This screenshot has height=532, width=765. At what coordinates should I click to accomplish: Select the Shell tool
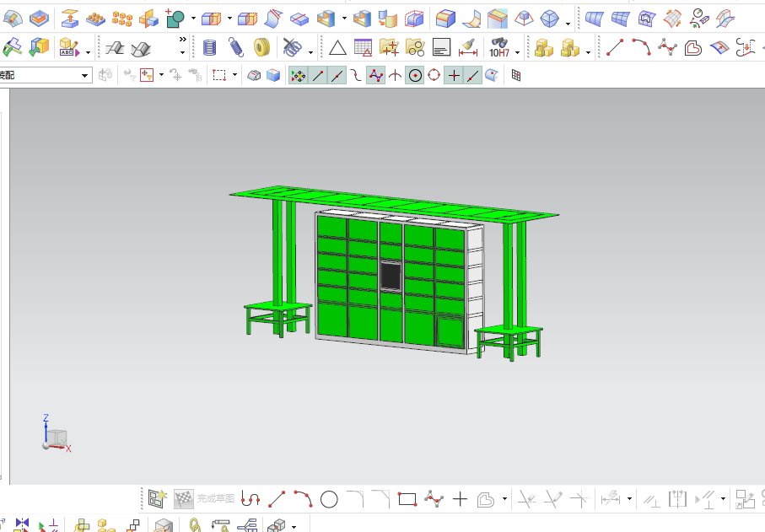click(x=326, y=19)
